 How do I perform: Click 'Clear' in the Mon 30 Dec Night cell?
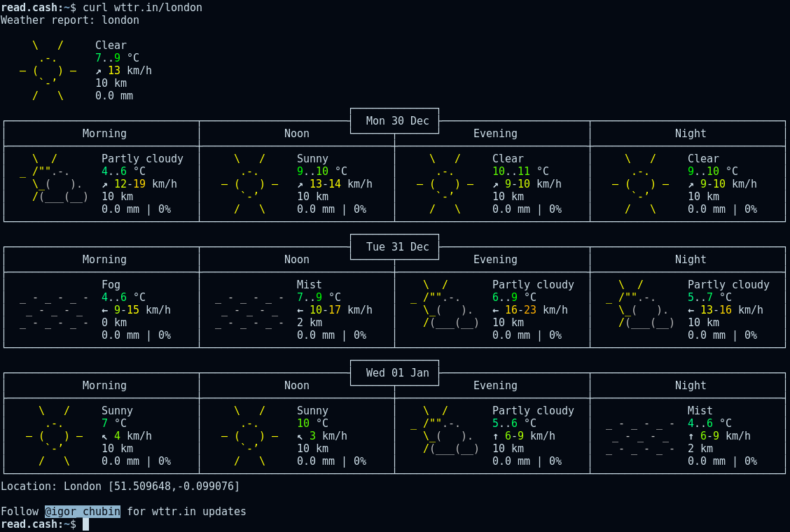(x=703, y=159)
